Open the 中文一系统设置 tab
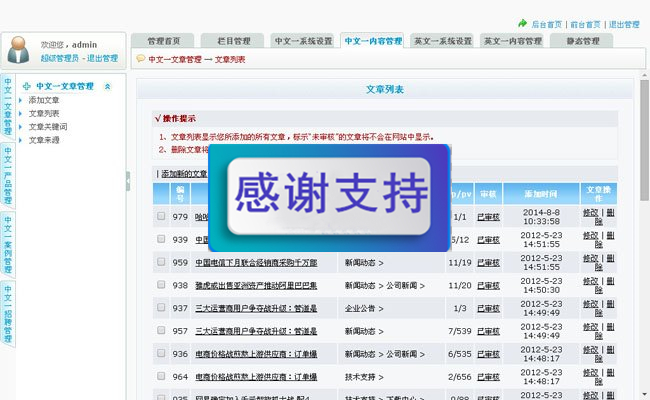 303,41
